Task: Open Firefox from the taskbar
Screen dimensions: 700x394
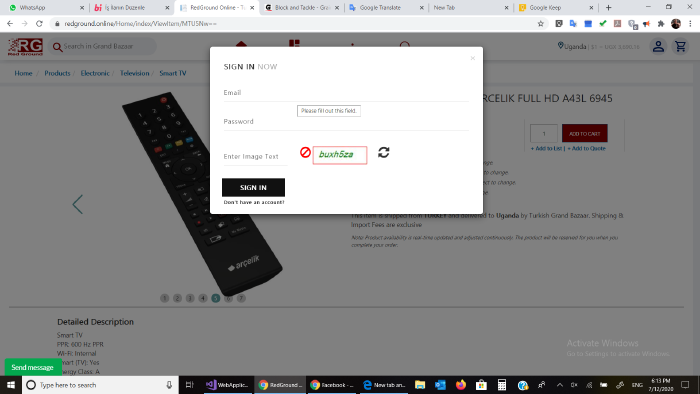Action: click(x=461, y=385)
